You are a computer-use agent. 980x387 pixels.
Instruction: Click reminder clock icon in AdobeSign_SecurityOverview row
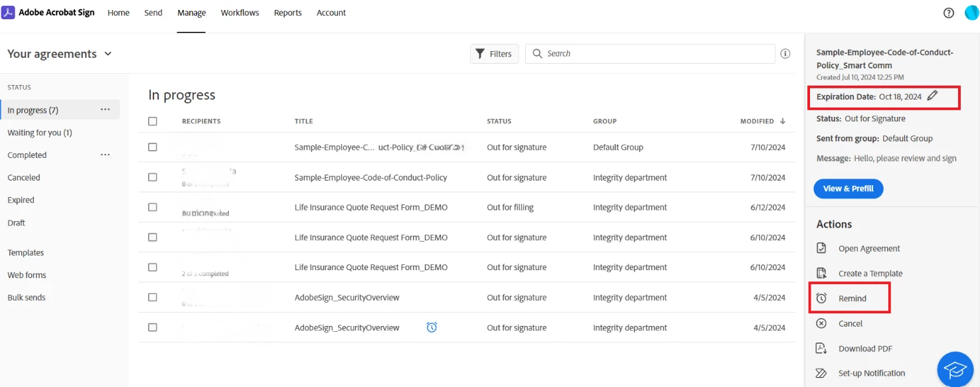point(432,327)
